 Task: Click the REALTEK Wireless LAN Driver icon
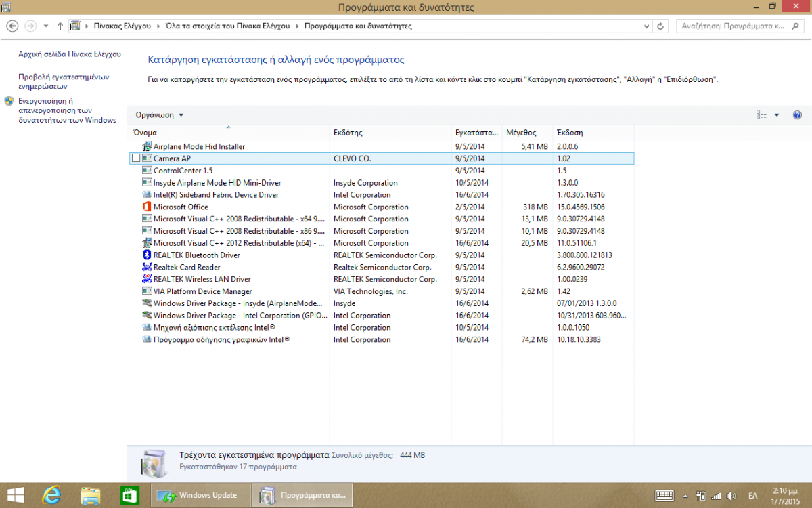[148, 279]
